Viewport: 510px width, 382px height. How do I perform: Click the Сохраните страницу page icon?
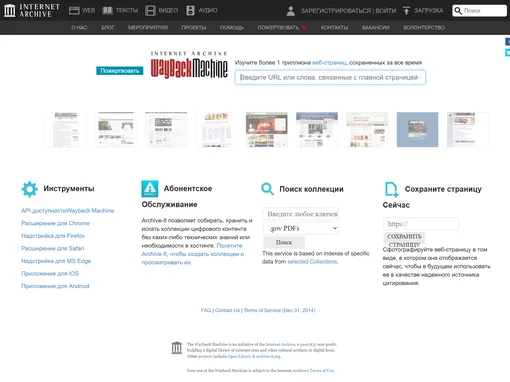pos(391,189)
